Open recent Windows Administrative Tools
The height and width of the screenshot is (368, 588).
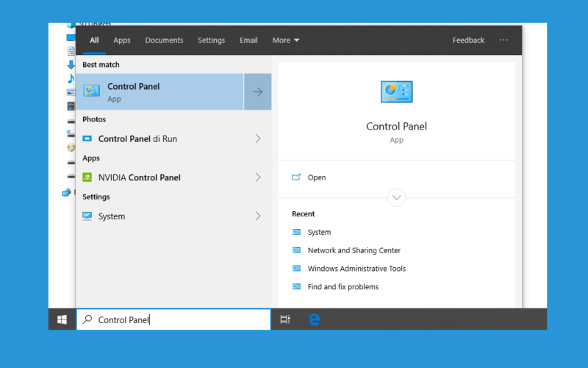[356, 269]
